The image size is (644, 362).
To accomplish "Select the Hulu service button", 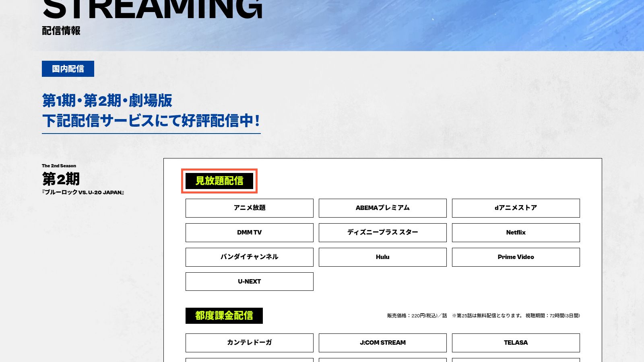I will pos(382,257).
